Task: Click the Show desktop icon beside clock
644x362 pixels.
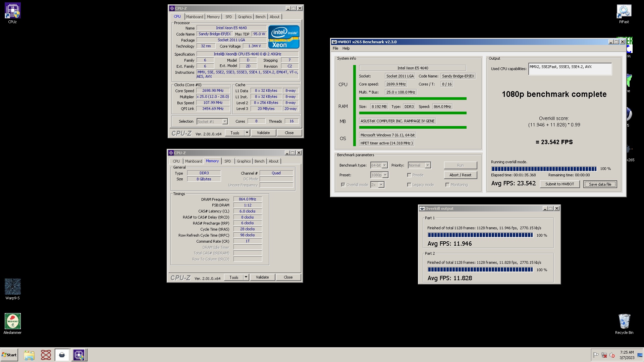Action: [640, 355]
